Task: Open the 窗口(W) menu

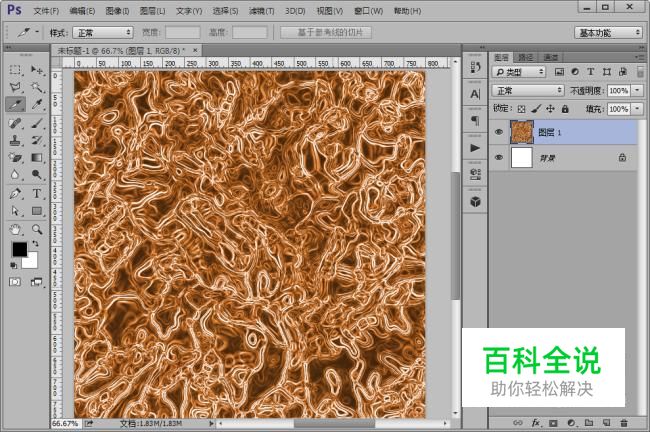Action: pos(368,11)
